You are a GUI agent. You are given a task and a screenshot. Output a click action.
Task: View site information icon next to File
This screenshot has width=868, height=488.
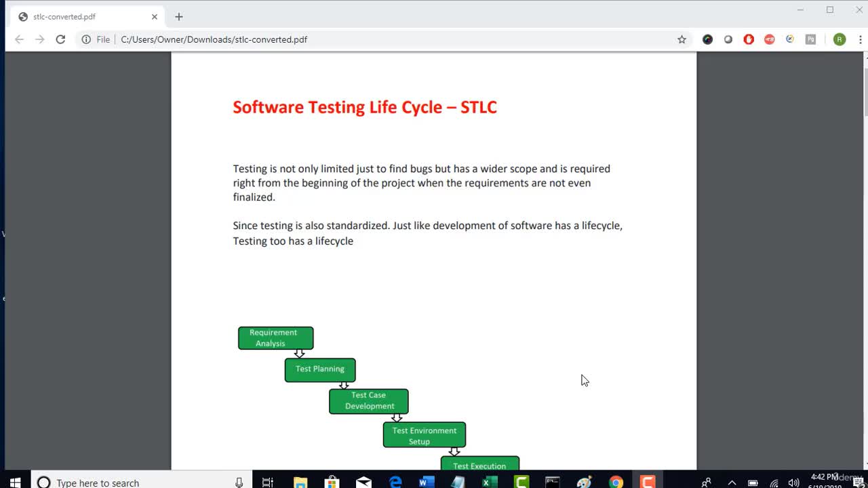click(86, 39)
